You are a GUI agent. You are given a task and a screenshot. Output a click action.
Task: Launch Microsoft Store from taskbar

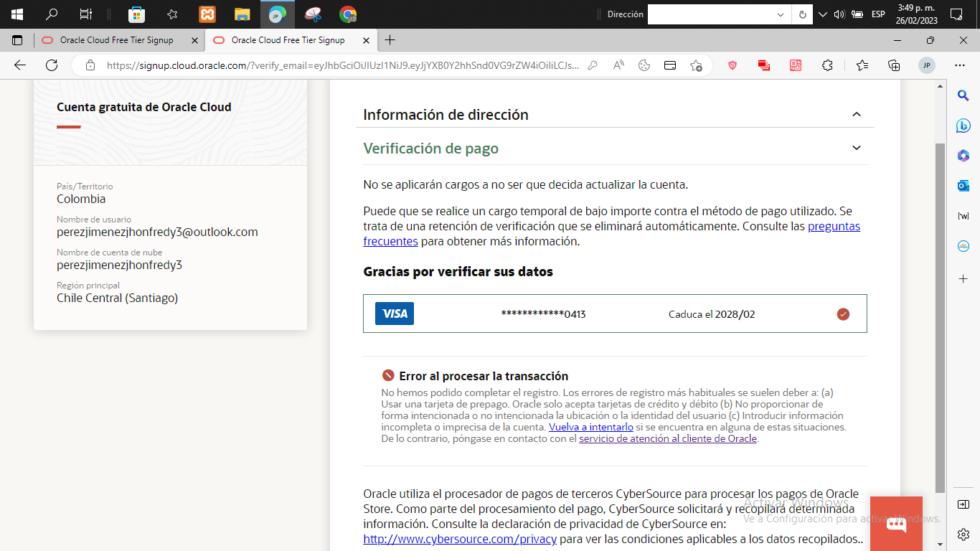coord(136,14)
